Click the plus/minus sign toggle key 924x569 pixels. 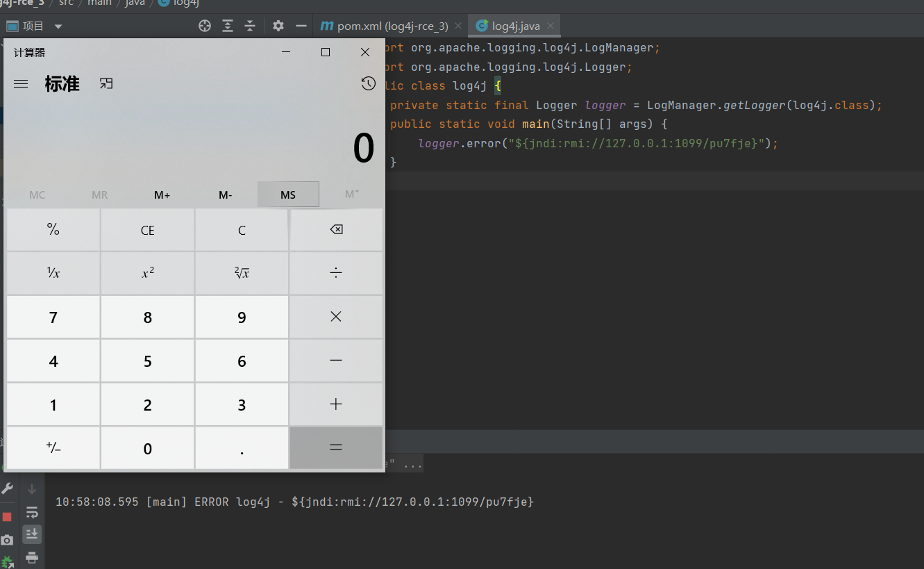[x=53, y=449]
